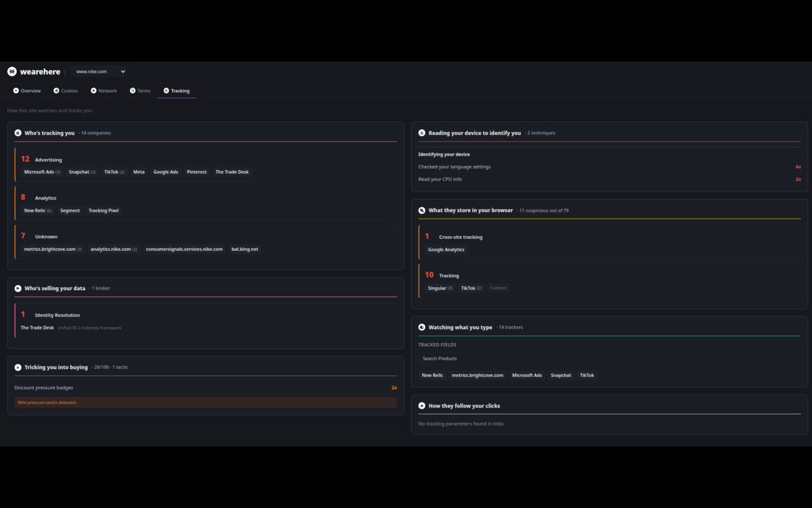This screenshot has height=508, width=812.
Task: Select the Segment analytics tag
Action: (70, 211)
